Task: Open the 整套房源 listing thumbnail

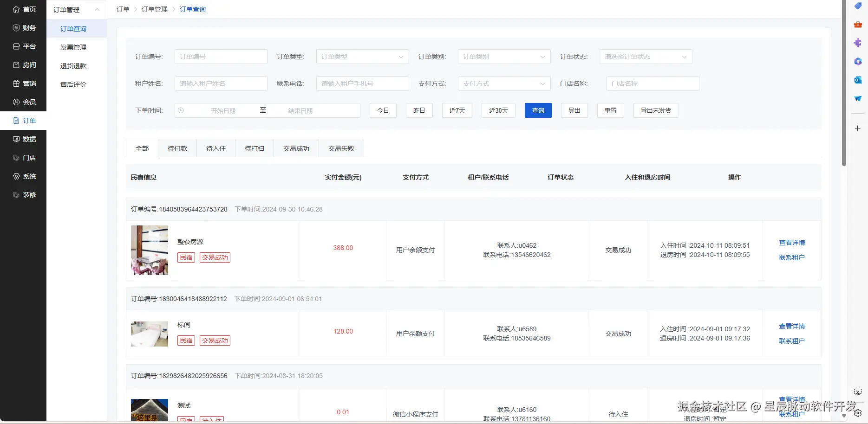Action: [150, 251]
